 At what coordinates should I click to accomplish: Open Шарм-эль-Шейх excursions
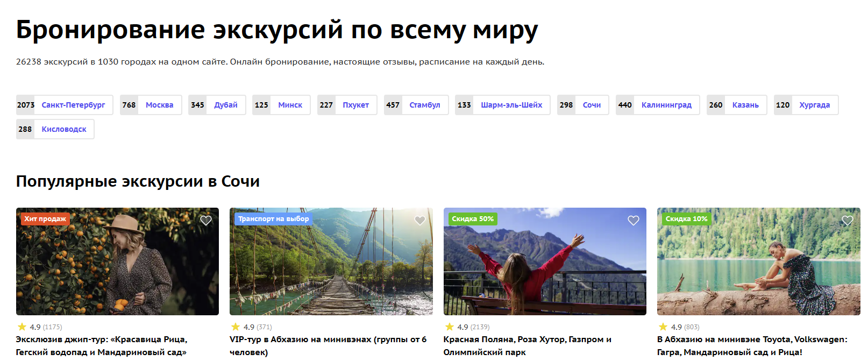511,105
